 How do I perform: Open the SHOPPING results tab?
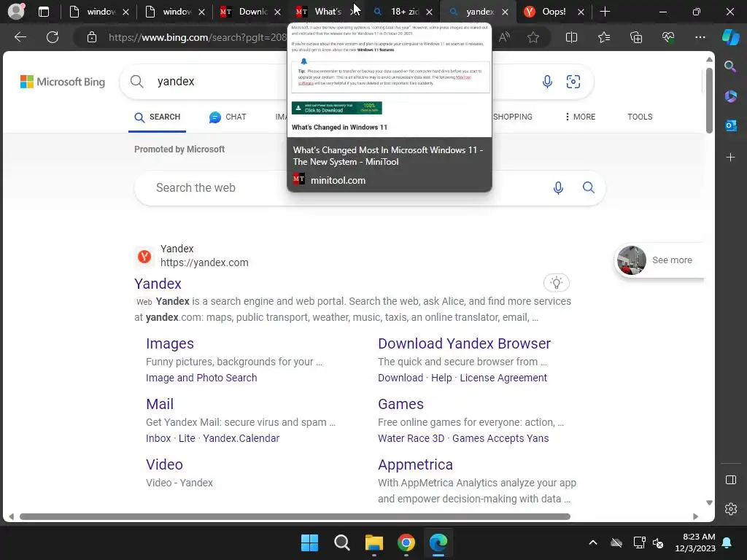(x=513, y=117)
